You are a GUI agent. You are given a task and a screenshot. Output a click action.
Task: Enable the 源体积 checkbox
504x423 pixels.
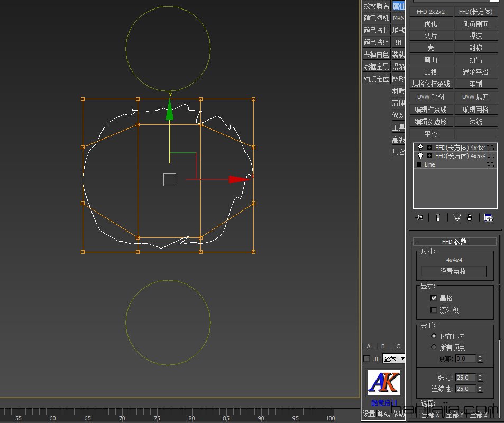tap(434, 310)
